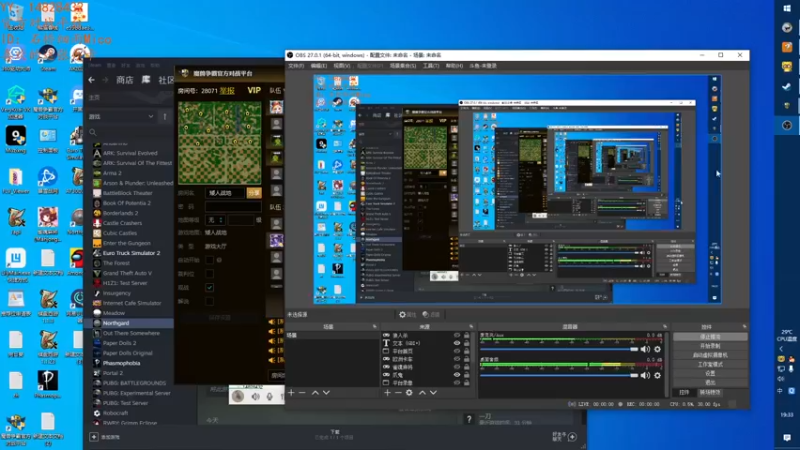The image size is (800, 450).
Task: Toggle visibility eye of first source row
Action: (x=457, y=336)
